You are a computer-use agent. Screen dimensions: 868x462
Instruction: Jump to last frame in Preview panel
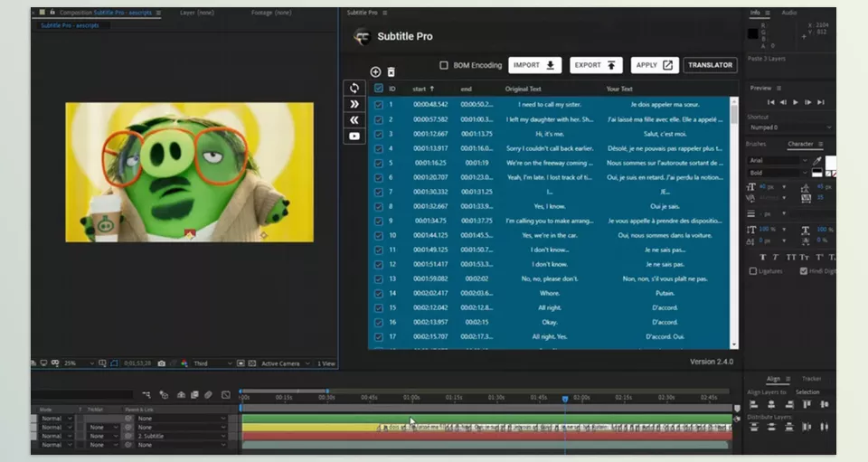point(821,102)
